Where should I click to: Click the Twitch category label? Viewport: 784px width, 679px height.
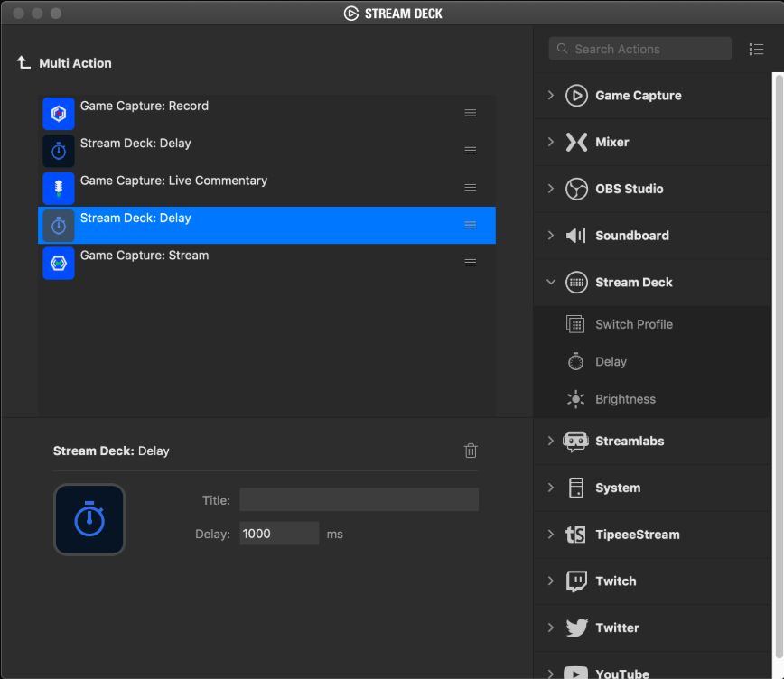coord(615,581)
